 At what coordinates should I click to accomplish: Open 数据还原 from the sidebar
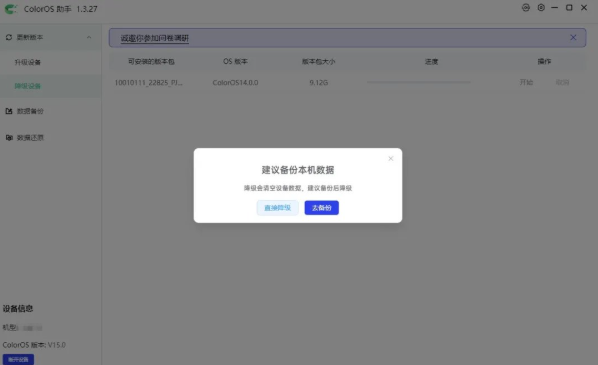[30, 138]
